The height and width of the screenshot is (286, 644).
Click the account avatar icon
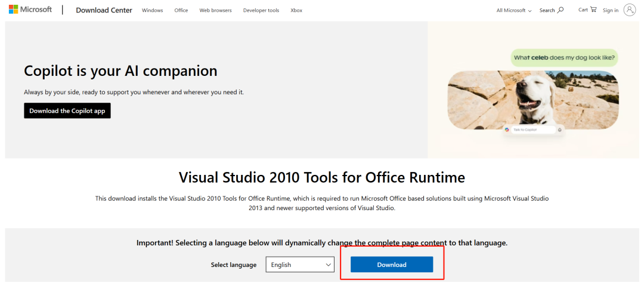[x=630, y=10]
